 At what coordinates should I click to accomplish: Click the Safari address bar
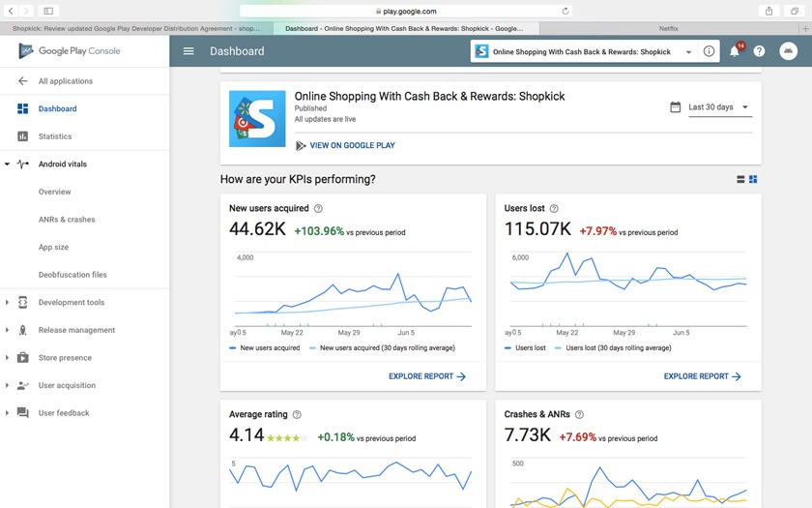tap(406, 11)
